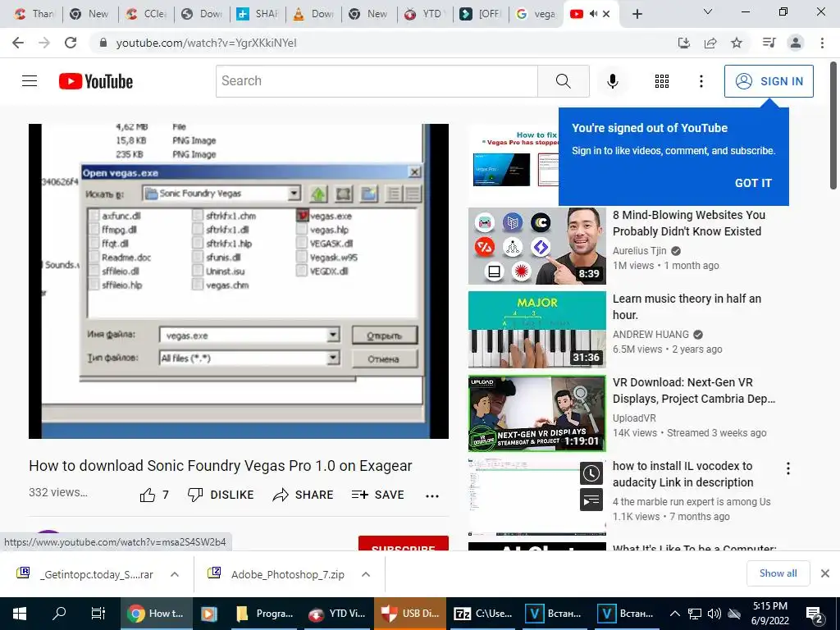The width and height of the screenshot is (840, 630).
Task: Click the DISLIKE button
Action: 221,495
